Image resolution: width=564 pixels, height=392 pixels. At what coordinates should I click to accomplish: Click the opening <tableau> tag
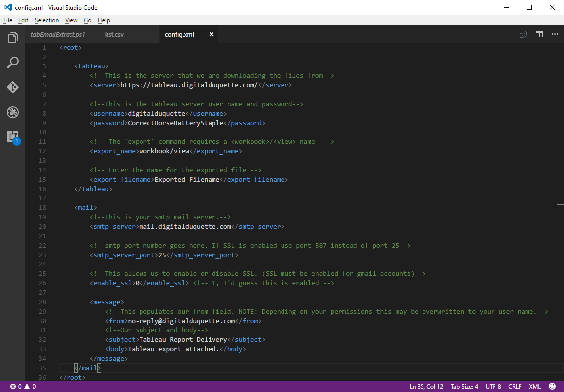coord(91,66)
